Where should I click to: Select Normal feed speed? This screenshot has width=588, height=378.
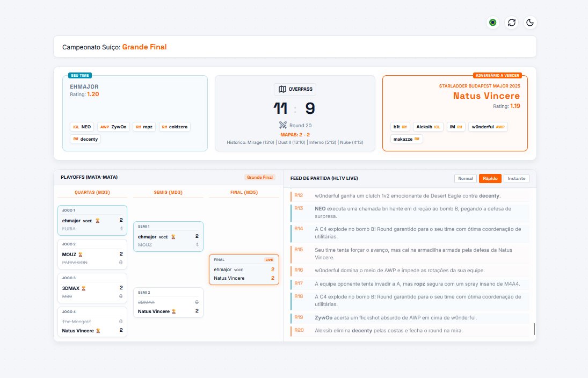466,178
